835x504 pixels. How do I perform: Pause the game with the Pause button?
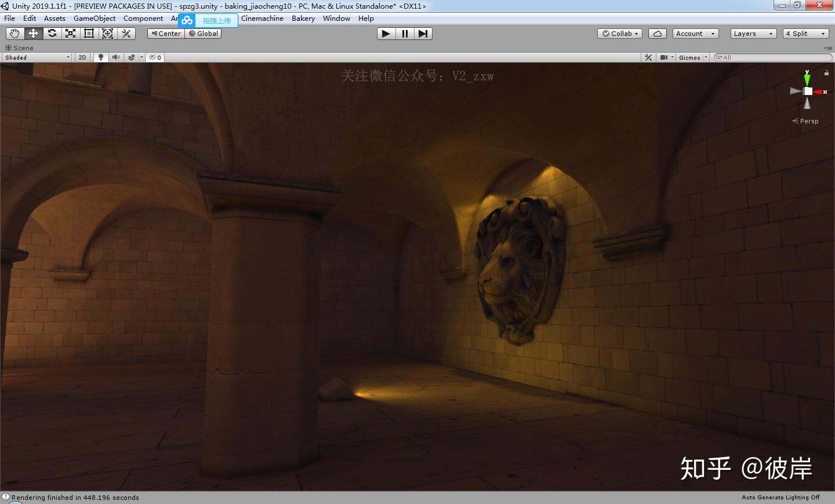(405, 34)
